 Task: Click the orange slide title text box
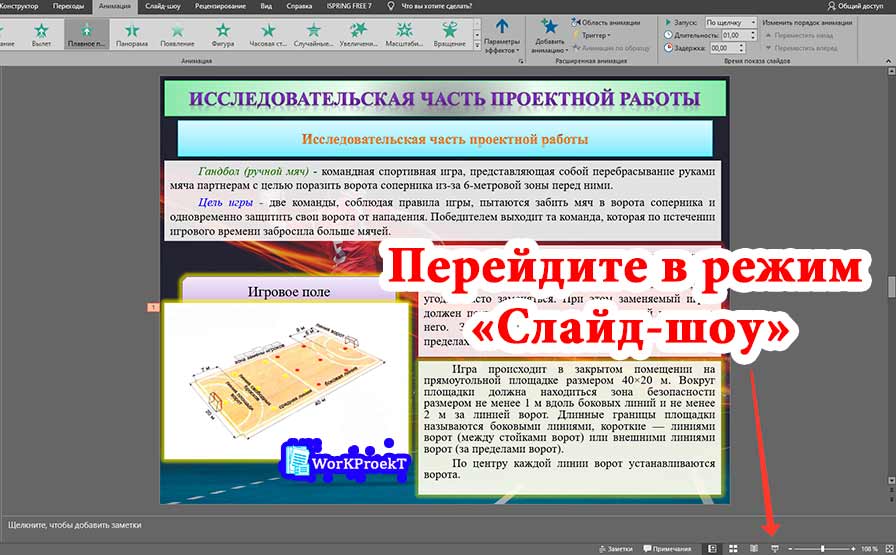(x=445, y=139)
